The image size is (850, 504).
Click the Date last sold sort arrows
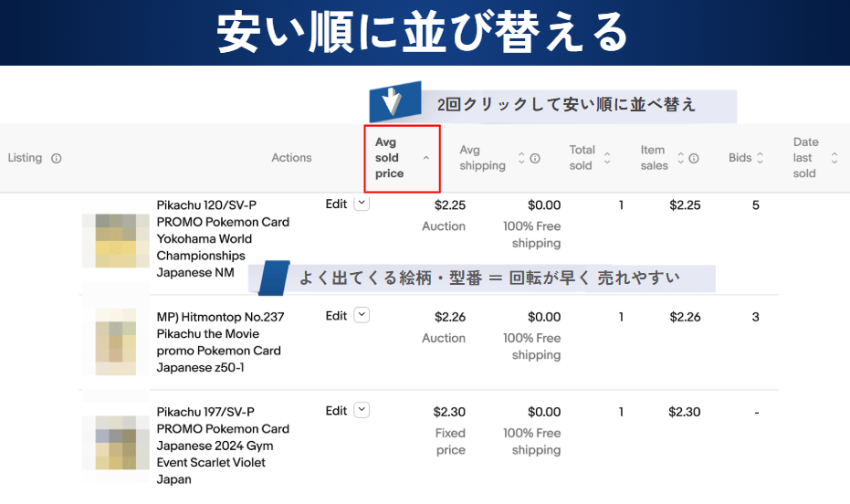pyautogui.click(x=834, y=158)
